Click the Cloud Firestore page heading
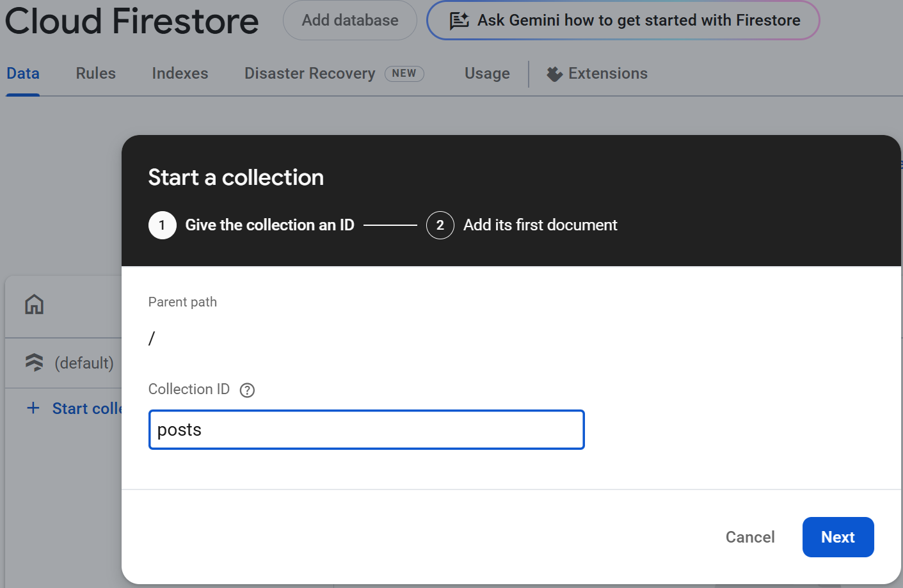 [132, 20]
